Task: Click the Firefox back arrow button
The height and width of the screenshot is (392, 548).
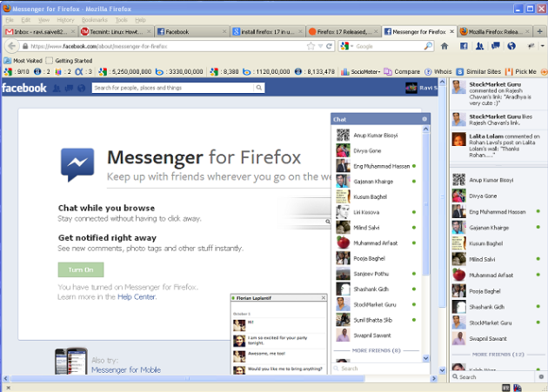Action: point(11,46)
